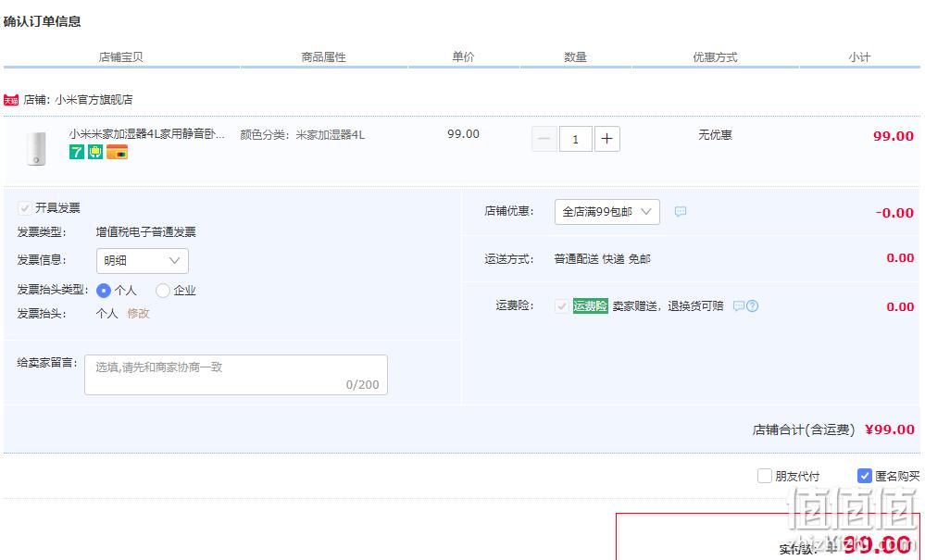Toggle the 匿名购买 checkbox
The image size is (925, 560).
click(864, 476)
